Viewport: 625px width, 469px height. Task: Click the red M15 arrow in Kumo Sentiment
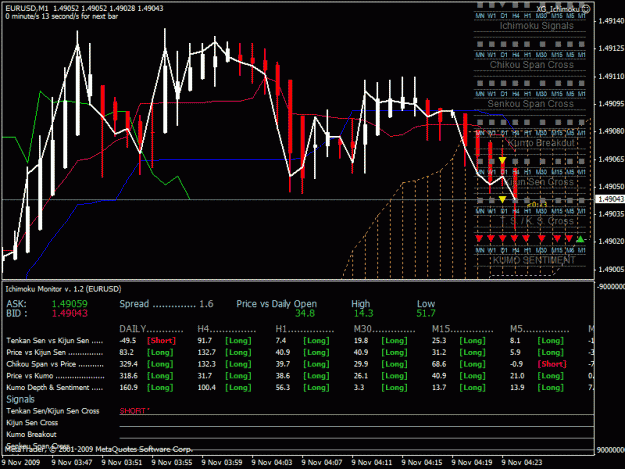pos(557,238)
